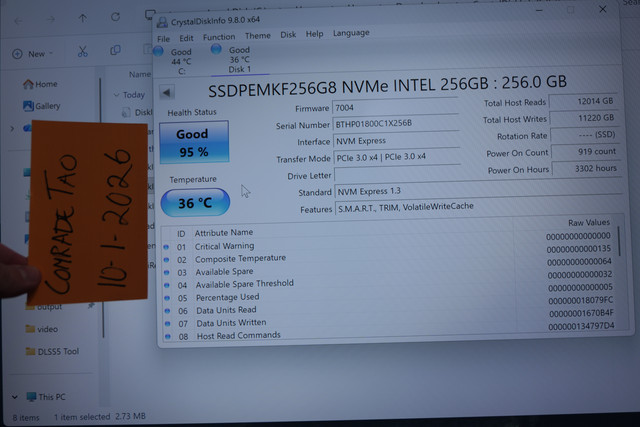640x427 pixels.
Task: Open the Help menu
Action: (x=314, y=34)
